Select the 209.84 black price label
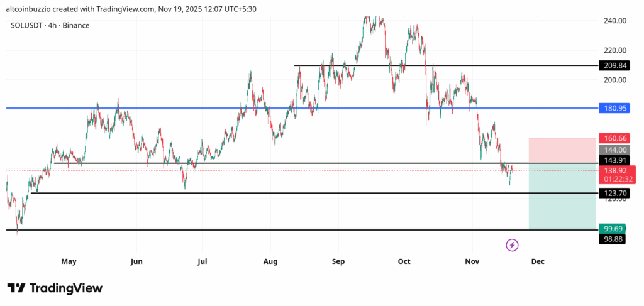 [x=613, y=65]
